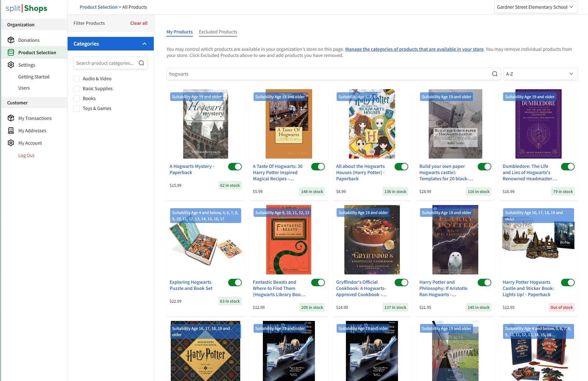Click the Search product categories field
588x381 pixels.
pos(110,63)
